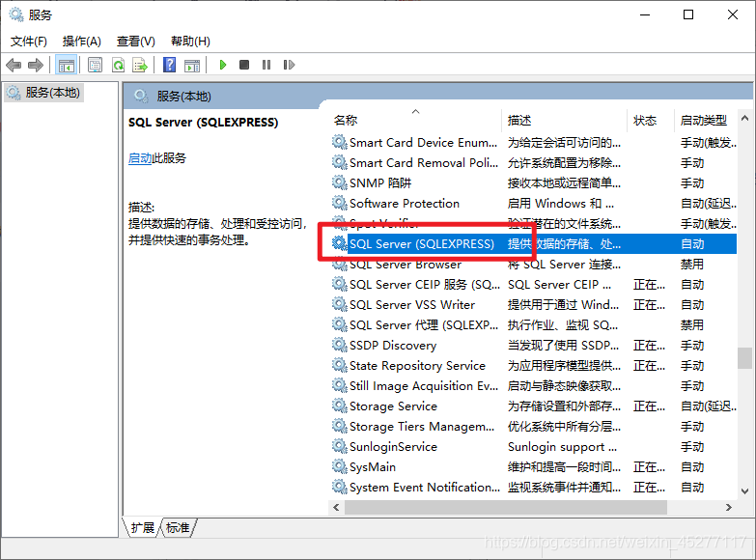Open the 文件(F) menu
The height and width of the screenshot is (560, 756).
click(x=29, y=42)
